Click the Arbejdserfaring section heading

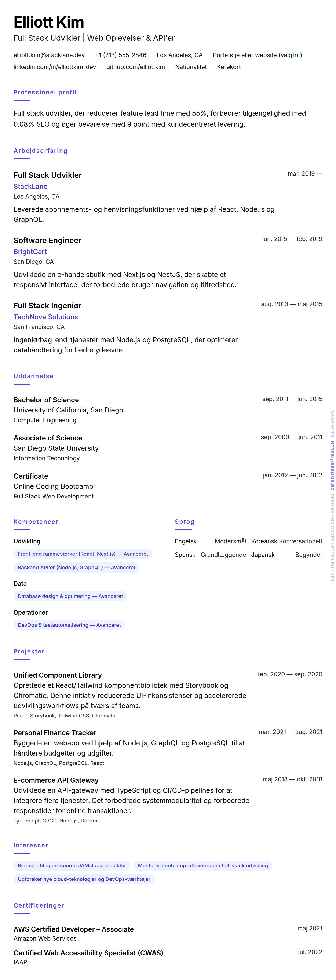coord(40,151)
